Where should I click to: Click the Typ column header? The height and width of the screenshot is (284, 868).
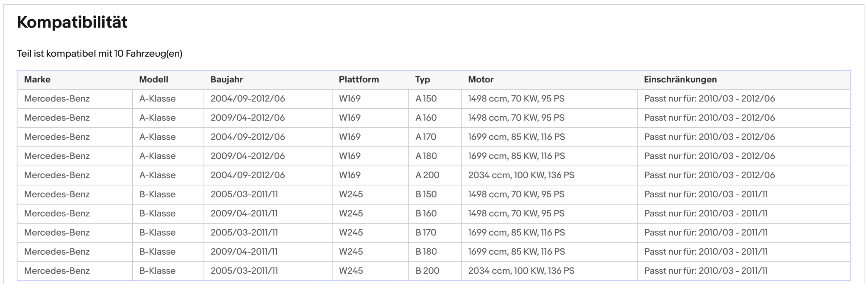(423, 79)
